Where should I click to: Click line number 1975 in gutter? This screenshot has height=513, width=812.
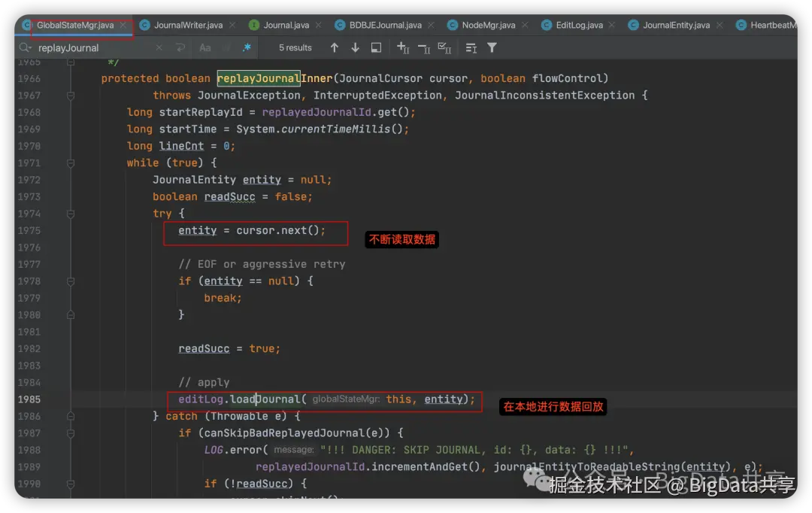pos(29,230)
